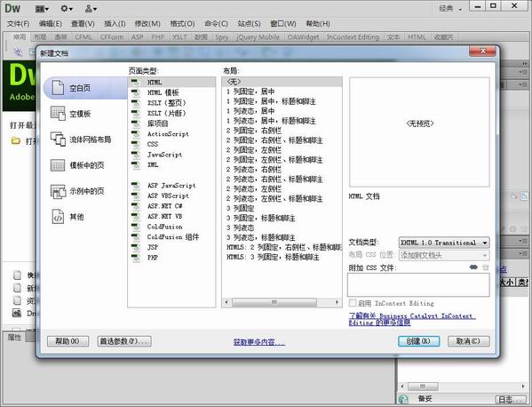
Task: Click inside the 附加 CSS 文件 list box
Action: pyautogui.click(x=418, y=284)
